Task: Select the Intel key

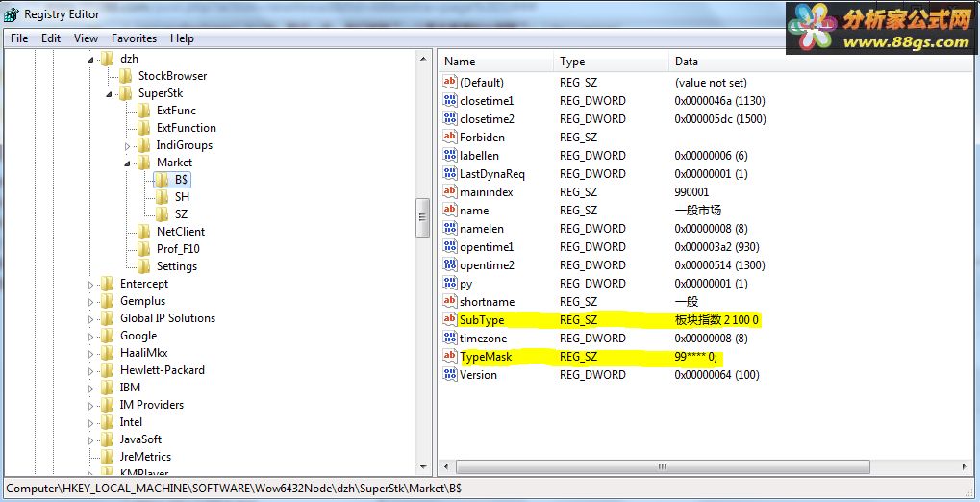Action: (131, 422)
